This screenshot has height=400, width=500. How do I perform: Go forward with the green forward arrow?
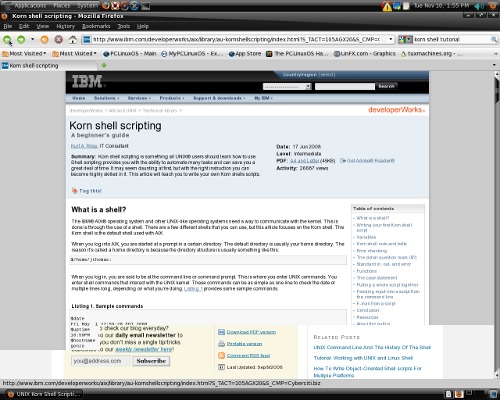tap(21, 40)
